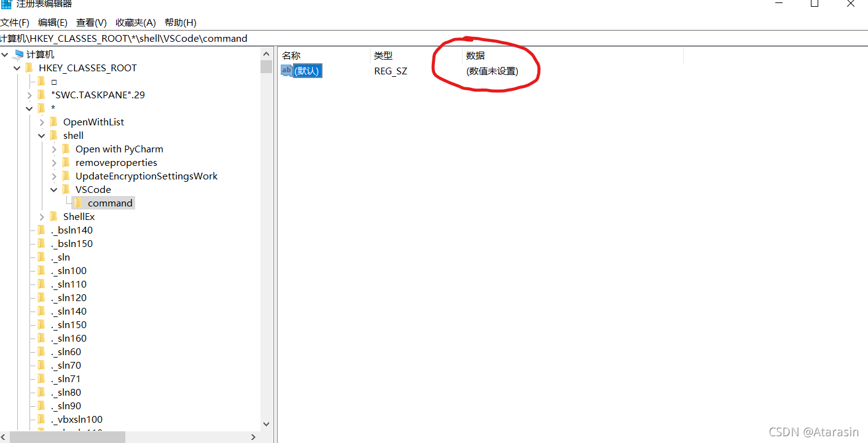Click the ._bsln140 folder icon

pyautogui.click(x=41, y=230)
